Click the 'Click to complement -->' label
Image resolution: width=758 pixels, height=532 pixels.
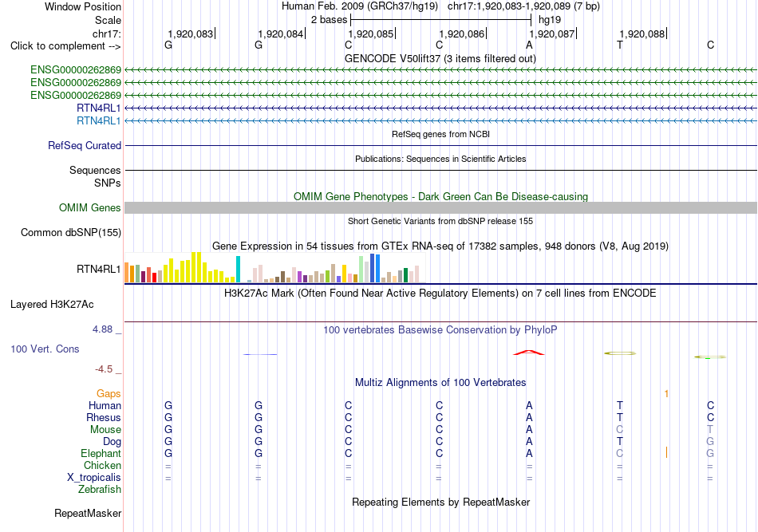coord(65,46)
